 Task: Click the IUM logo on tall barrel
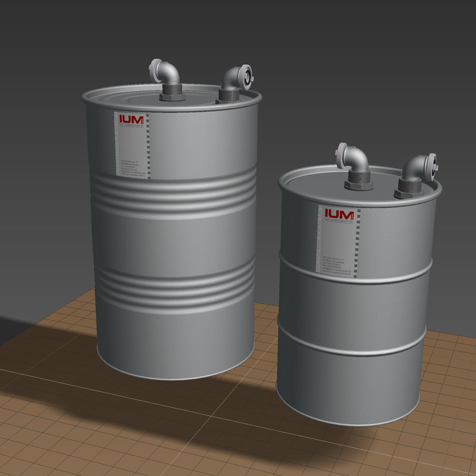point(130,120)
